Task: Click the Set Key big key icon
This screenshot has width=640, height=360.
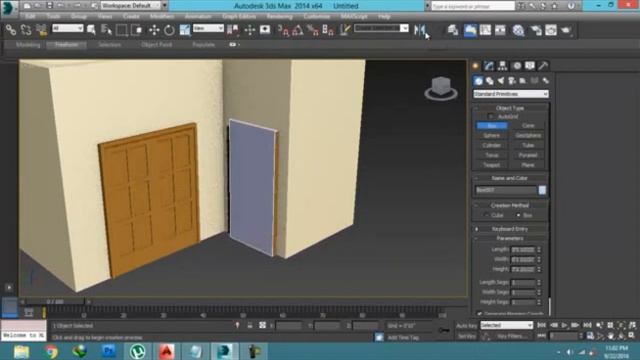Action: click(444, 330)
